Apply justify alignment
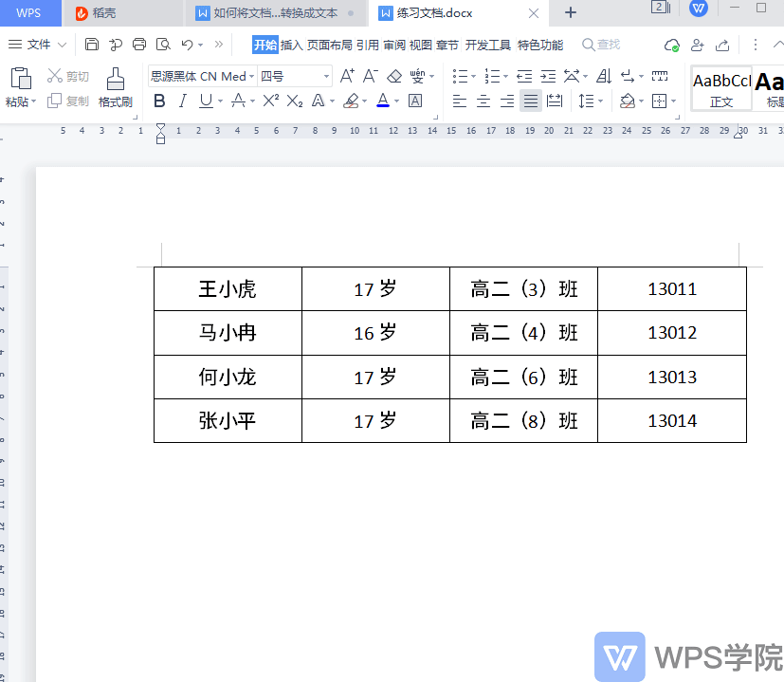 (531, 101)
